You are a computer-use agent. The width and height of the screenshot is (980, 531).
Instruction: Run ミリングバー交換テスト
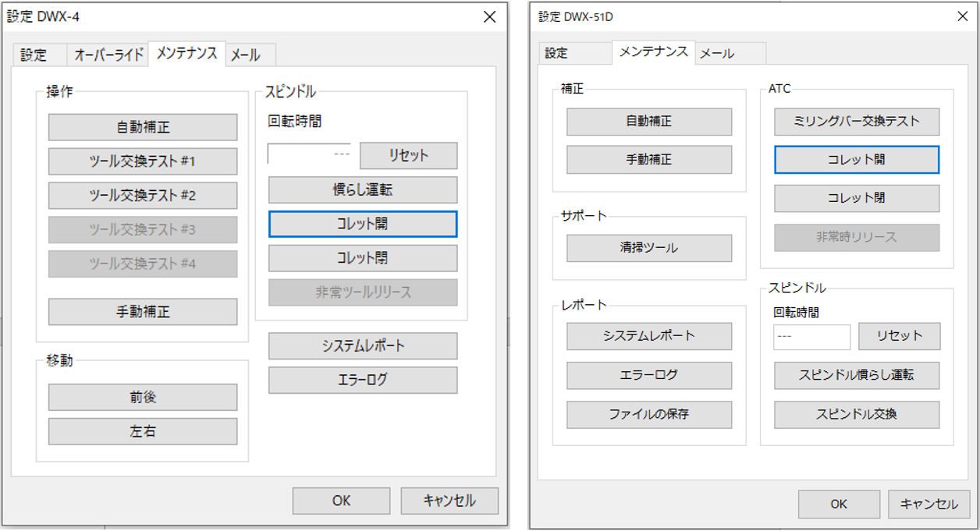[x=857, y=122]
